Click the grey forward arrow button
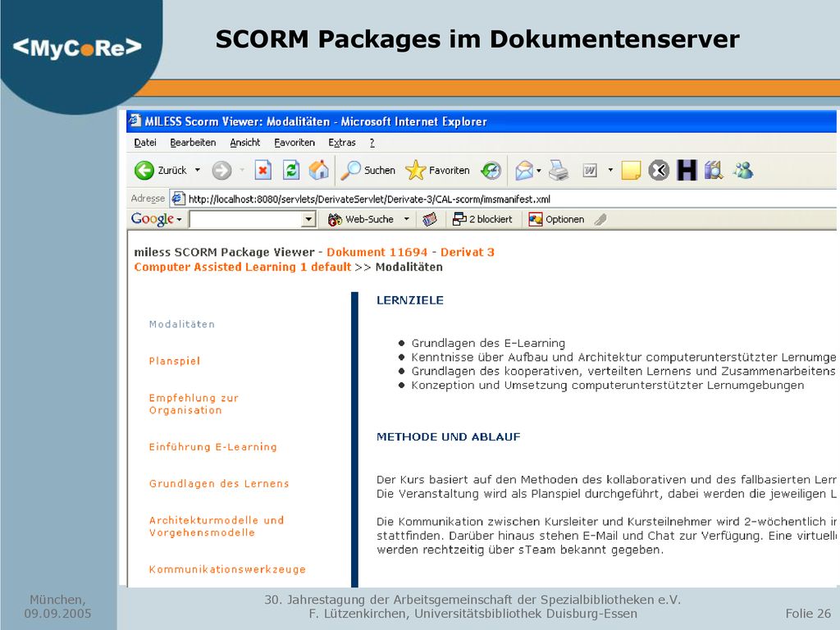Image resolution: width=840 pixels, height=630 pixels. [221, 171]
